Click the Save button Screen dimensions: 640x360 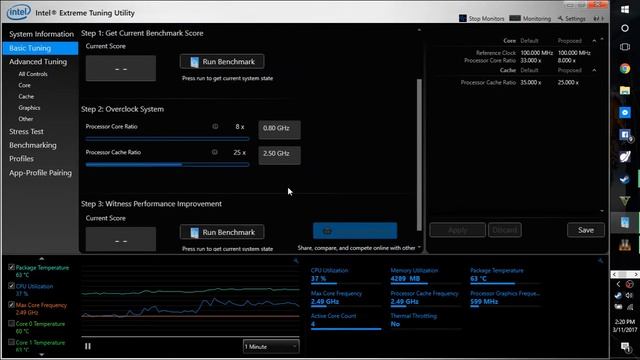586,230
